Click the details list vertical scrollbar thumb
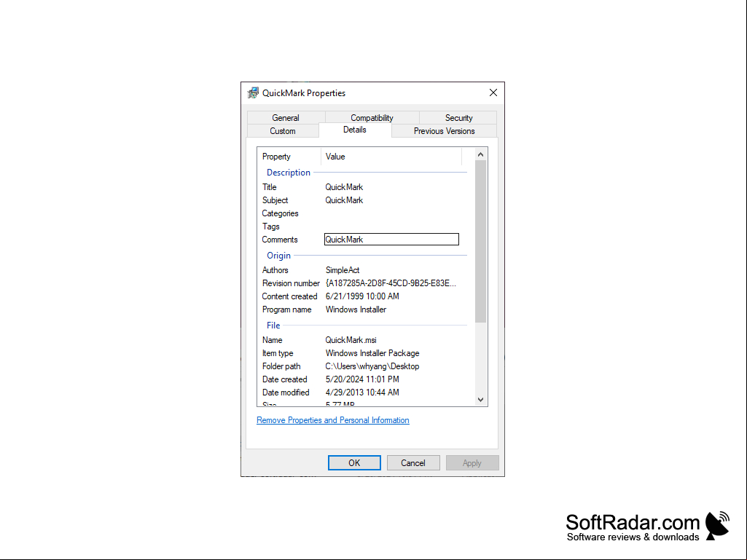 (481, 242)
